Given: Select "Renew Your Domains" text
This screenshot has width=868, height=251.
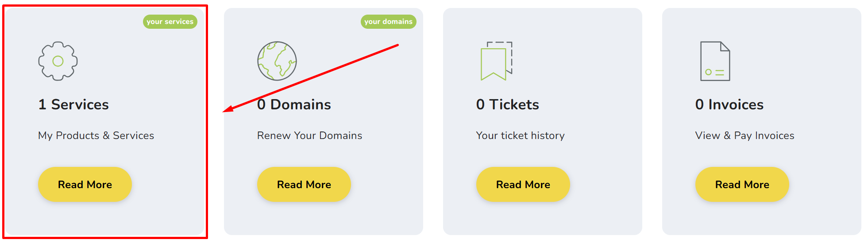Looking at the screenshot, I should pyautogui.click(x=309, y=135).
